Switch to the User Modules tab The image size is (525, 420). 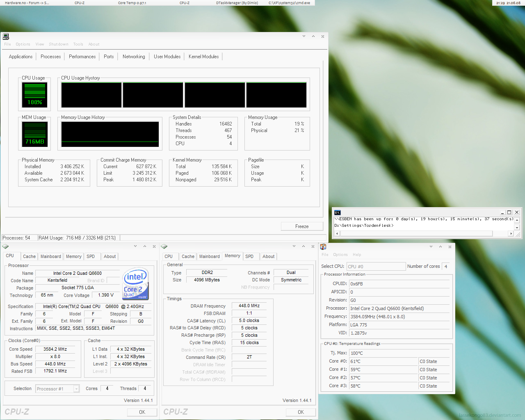click(167, 57)
